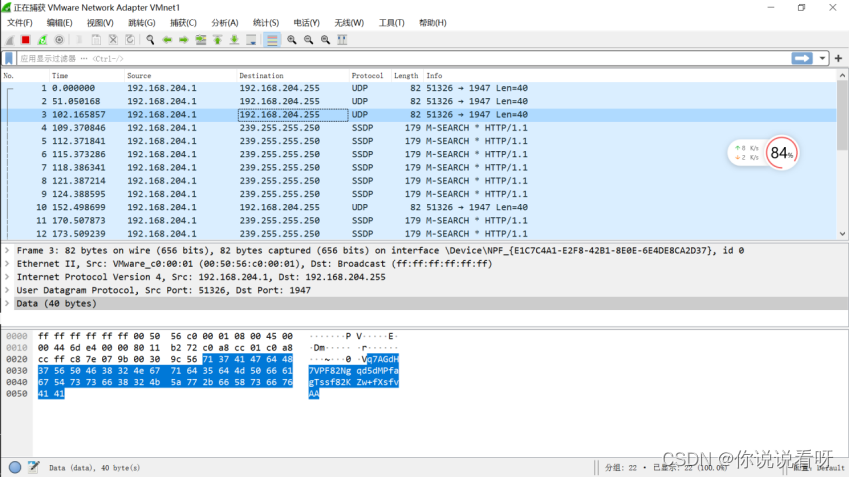Sort by the Info column header

(x=630, y=76)
